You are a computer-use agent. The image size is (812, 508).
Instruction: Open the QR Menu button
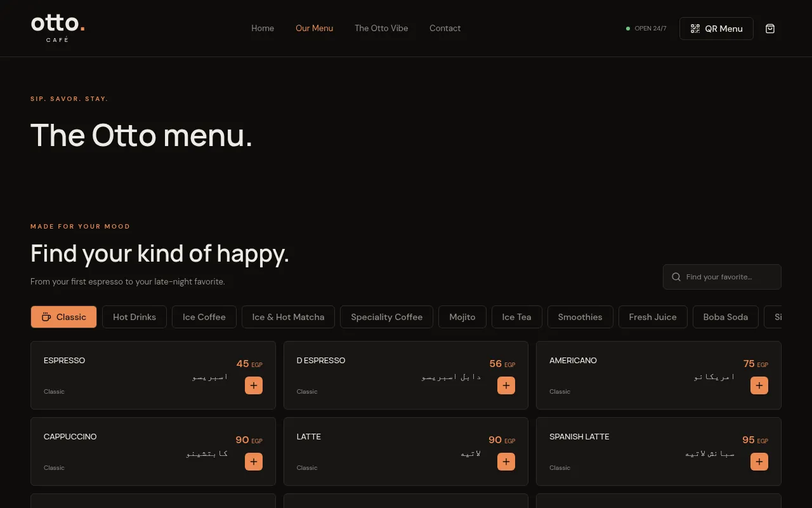(716, 29)
